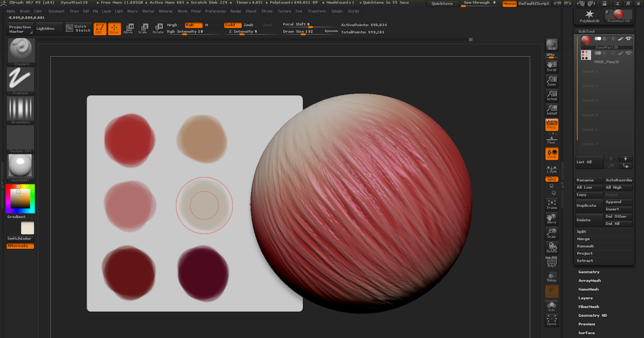Image resolution: width=644 pixels, height=338 pixels.
Task: Select DynaWax128 tool thumbnail
Action: (x=618, y=16)
